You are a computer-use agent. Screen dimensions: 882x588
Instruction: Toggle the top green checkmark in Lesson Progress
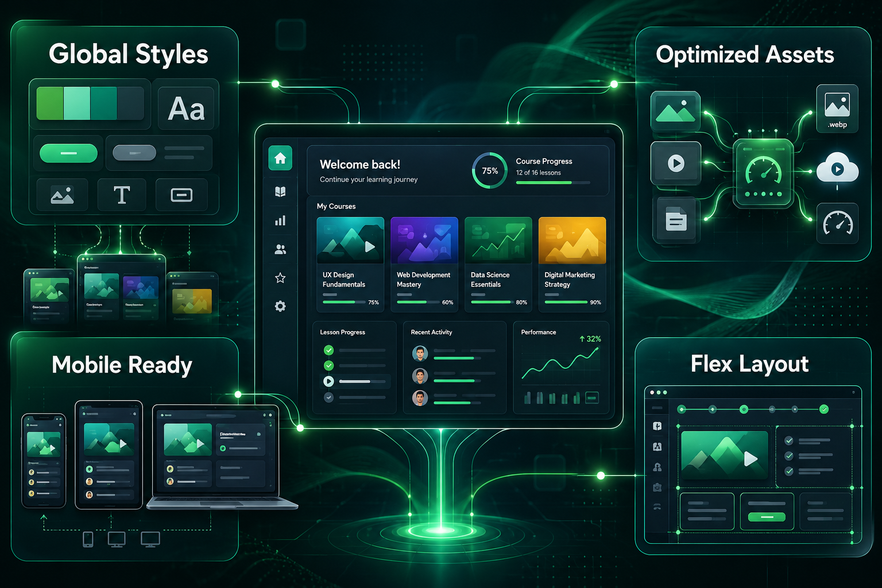click(328, 350)
